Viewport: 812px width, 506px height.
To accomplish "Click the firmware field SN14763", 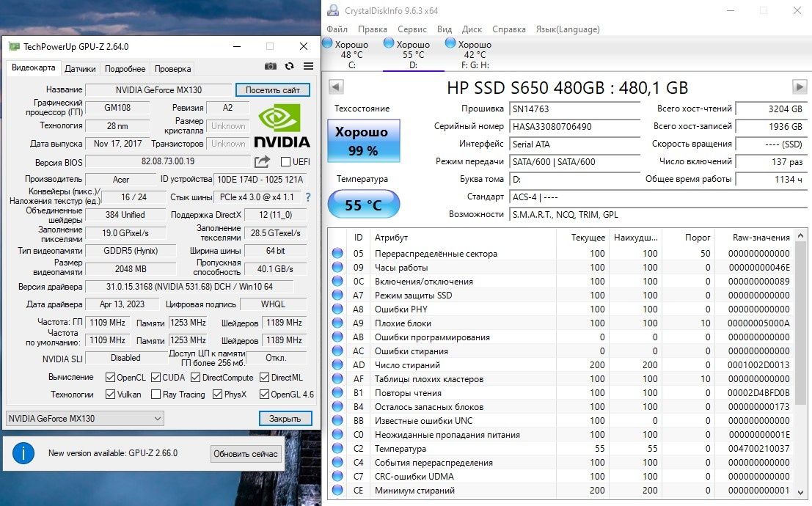I will tap(574, 109).
